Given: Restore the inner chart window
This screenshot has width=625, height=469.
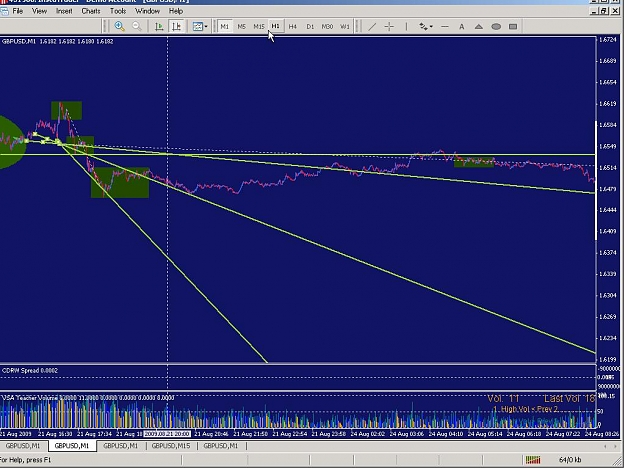Looking at the screenshot, I should (x=604, y=11).
